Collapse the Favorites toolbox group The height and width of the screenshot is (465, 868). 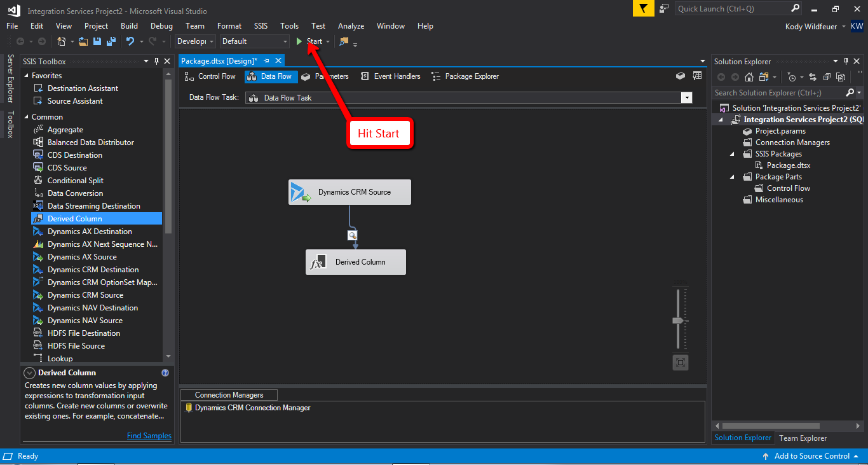click(27, 76)
